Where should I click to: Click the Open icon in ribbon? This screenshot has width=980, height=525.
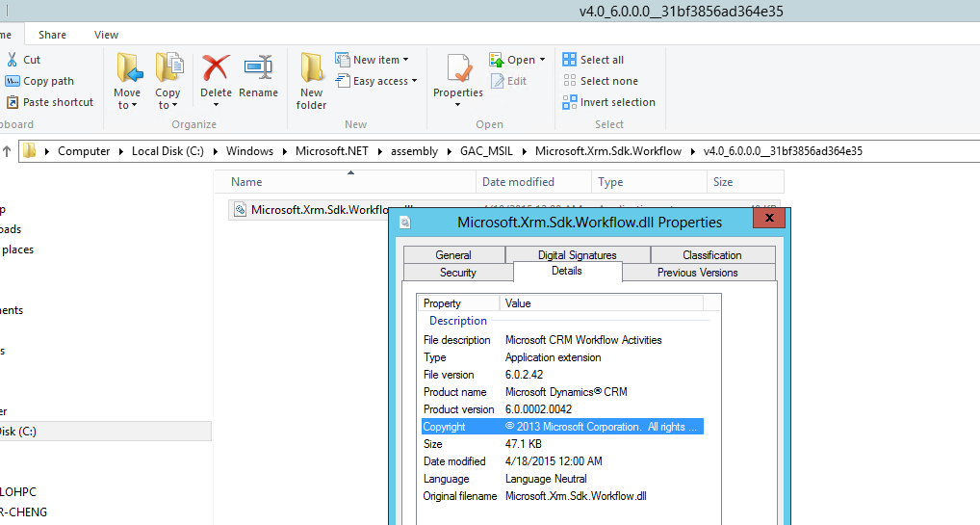click(x=496, y=60)
